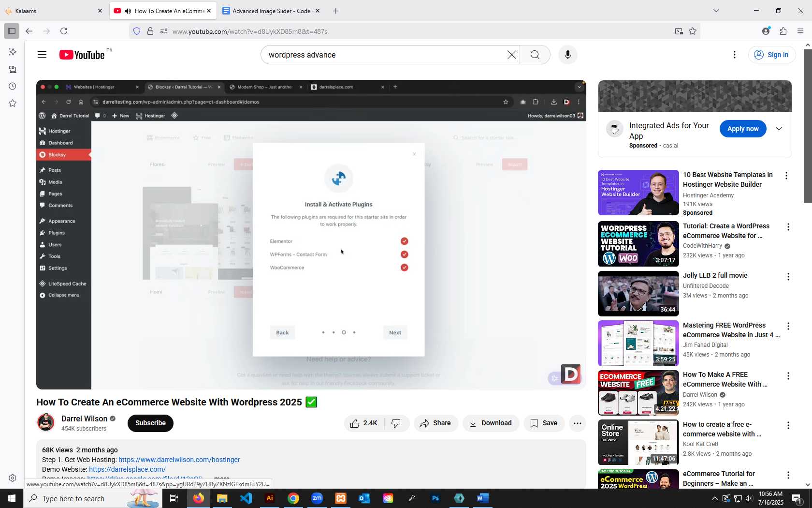Viewport: 812px width, 508px height.
Task: Open a new browser tab
Action: click(336, 11)
